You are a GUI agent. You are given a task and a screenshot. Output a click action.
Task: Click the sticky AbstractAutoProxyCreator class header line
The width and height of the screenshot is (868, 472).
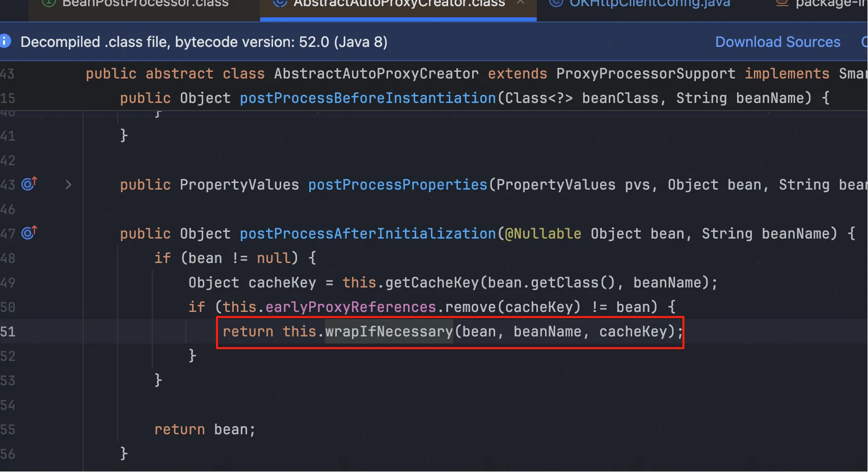click(376, 74)
